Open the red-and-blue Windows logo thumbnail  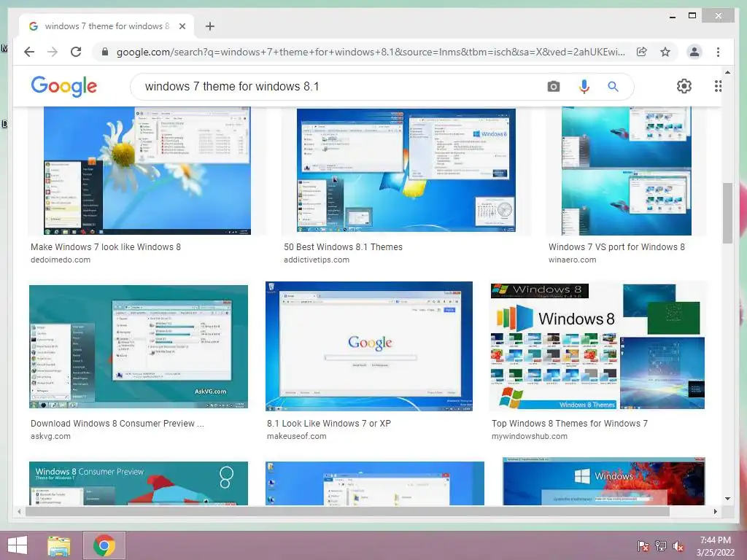point(603,481)
